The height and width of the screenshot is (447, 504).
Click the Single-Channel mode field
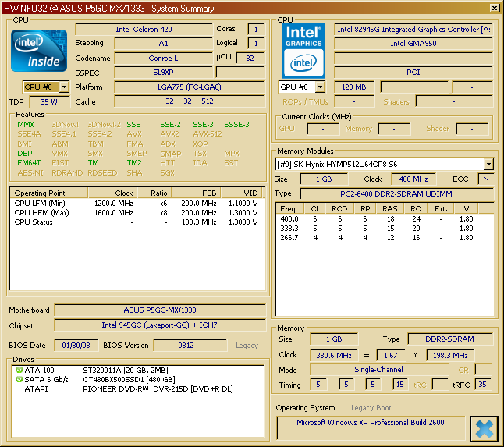click(x=378, y=370)
